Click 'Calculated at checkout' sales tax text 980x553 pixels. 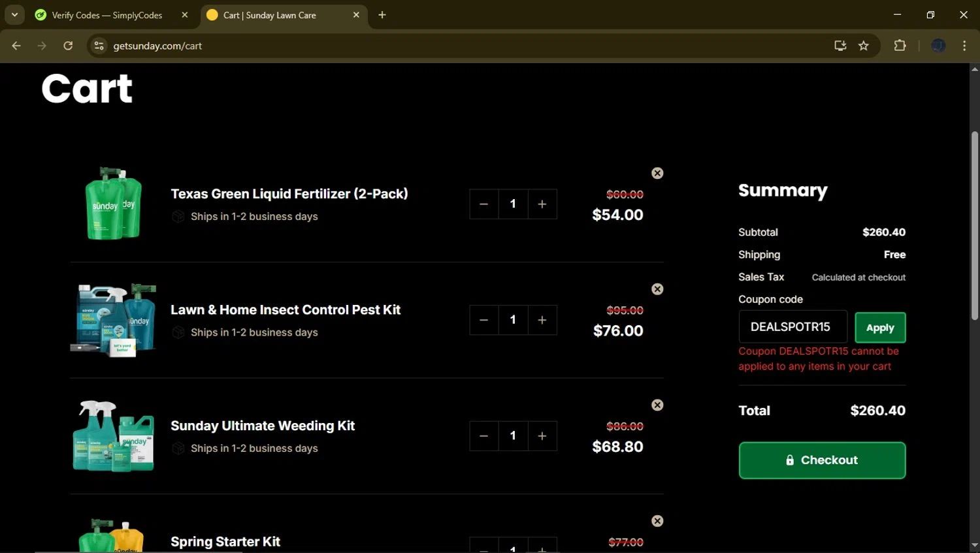coord(858,277)
